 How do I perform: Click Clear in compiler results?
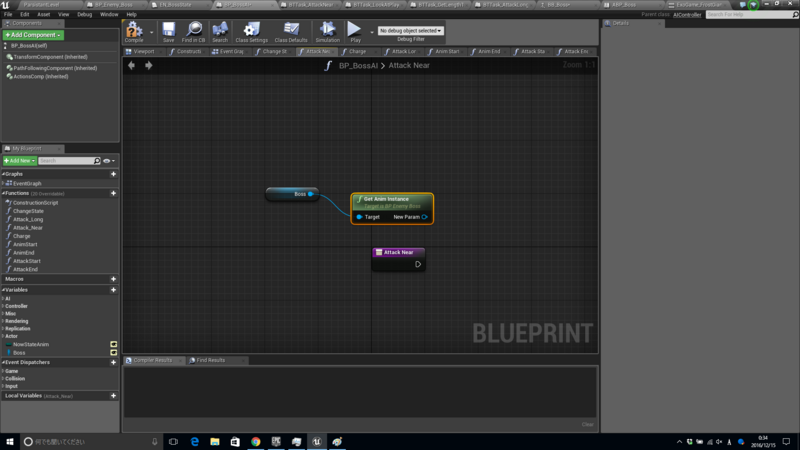587,424
